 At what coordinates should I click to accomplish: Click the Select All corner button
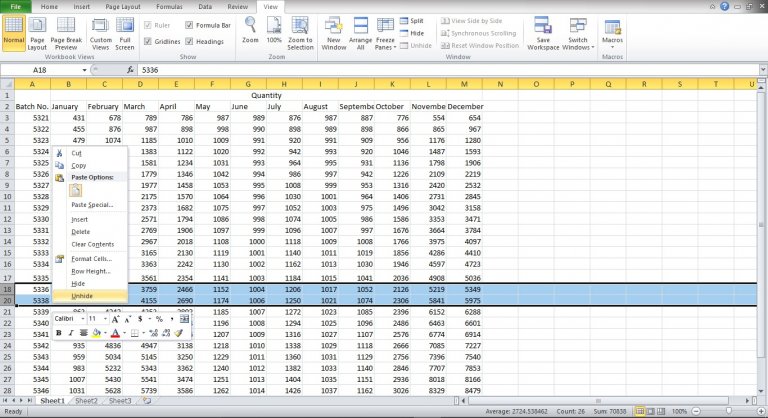pyautogui.click(x=7, y=84)
